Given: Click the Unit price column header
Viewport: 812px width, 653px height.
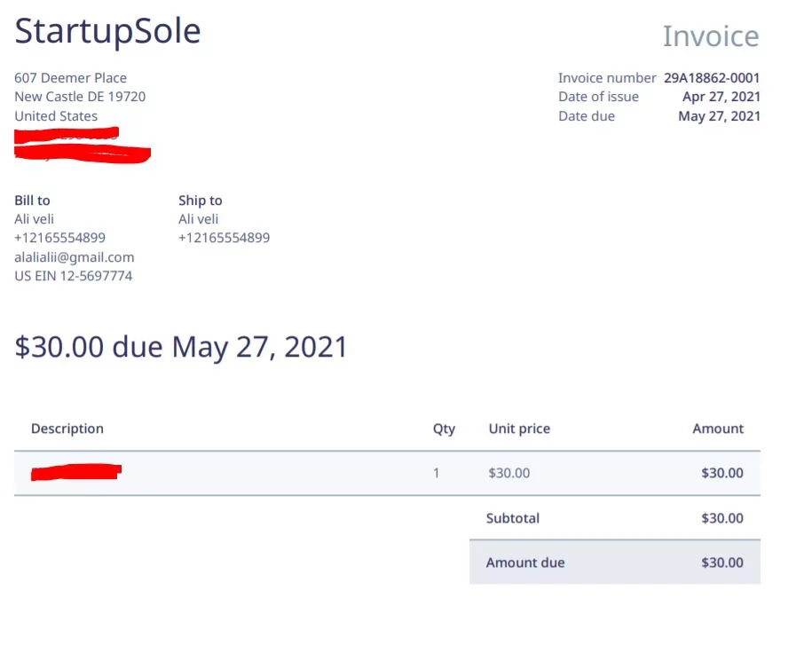Looking at the screenshot, I should (519, 429).
